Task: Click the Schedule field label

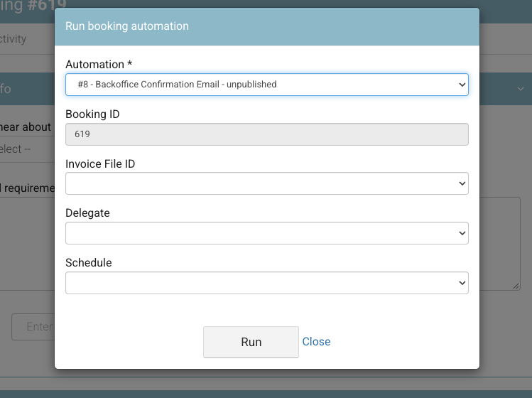Action: point(89,262)
